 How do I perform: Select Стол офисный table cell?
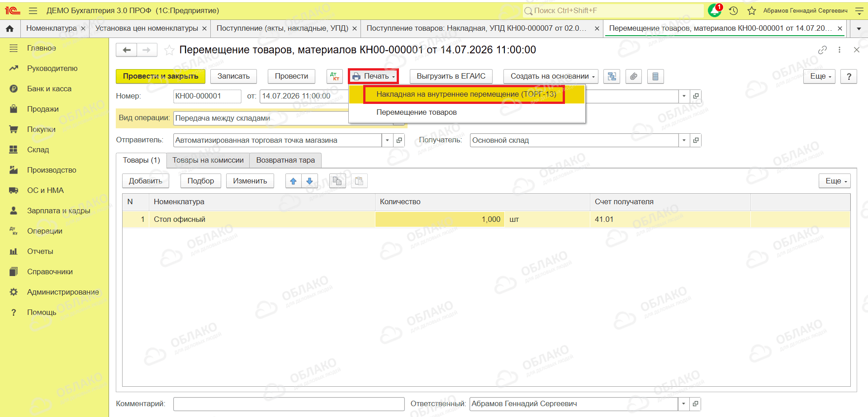click(x=262, y=220)
